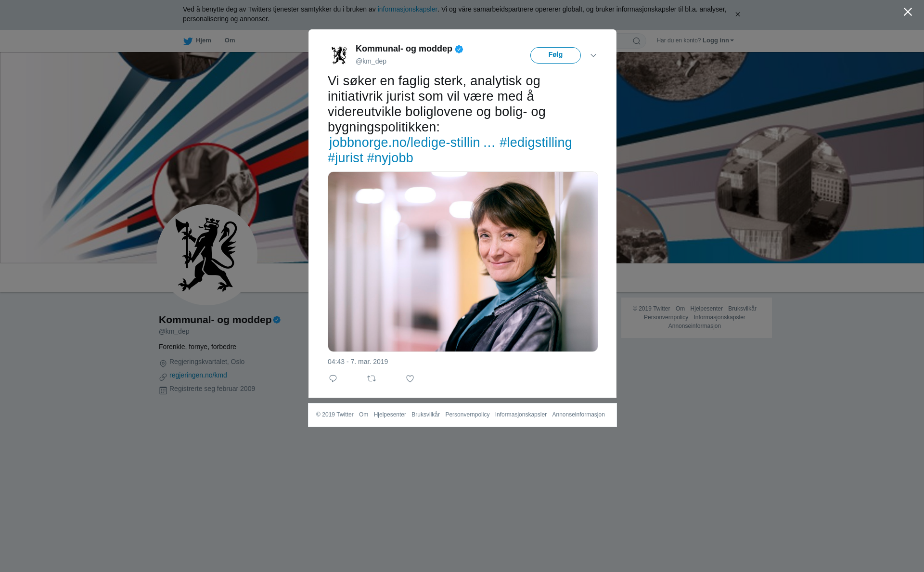The height and width of the screenshot is (572, 924).
Task: Open the informasjonskapsler link in the banner
Action: click(407, 9)
